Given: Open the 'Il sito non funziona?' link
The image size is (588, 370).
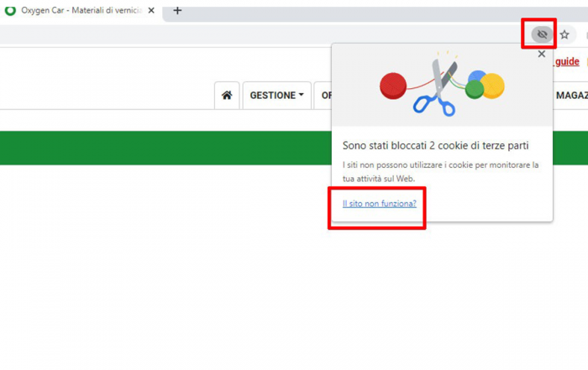Looking at the screenshot, I should pos(379,203).
